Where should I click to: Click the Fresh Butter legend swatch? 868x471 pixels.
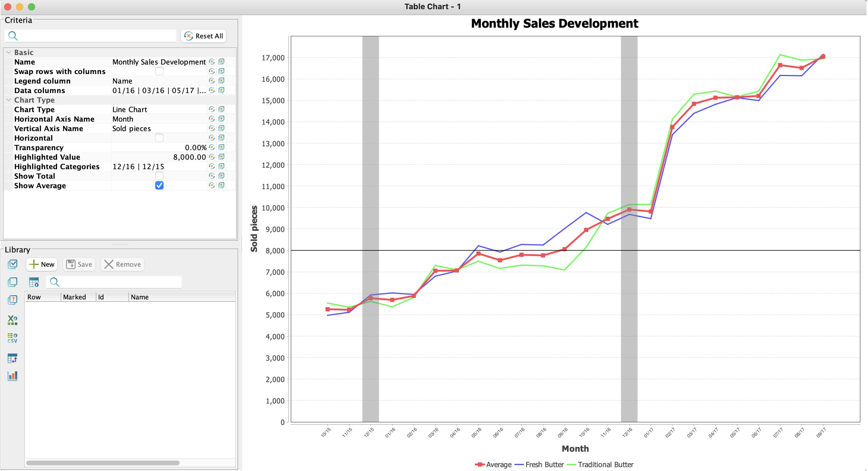pyautogui.click(x=519, y=464)
